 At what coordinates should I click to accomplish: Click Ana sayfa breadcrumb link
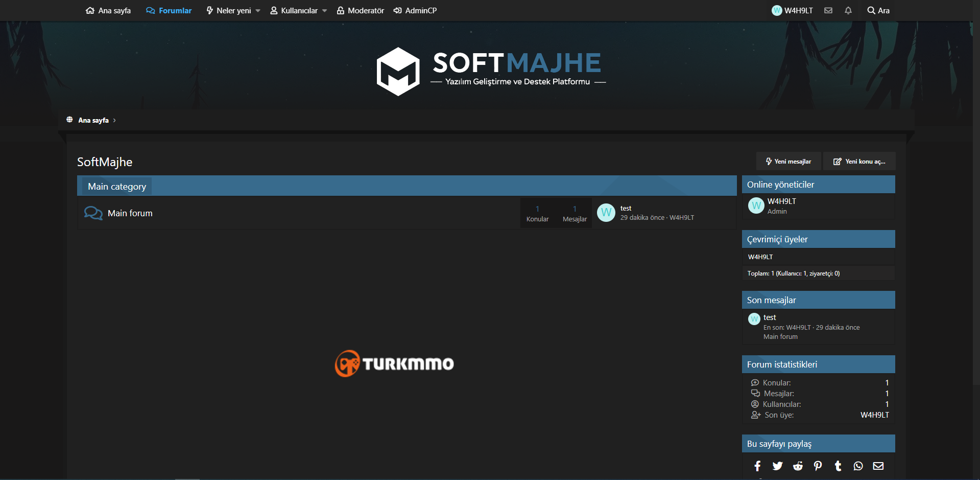93,120
